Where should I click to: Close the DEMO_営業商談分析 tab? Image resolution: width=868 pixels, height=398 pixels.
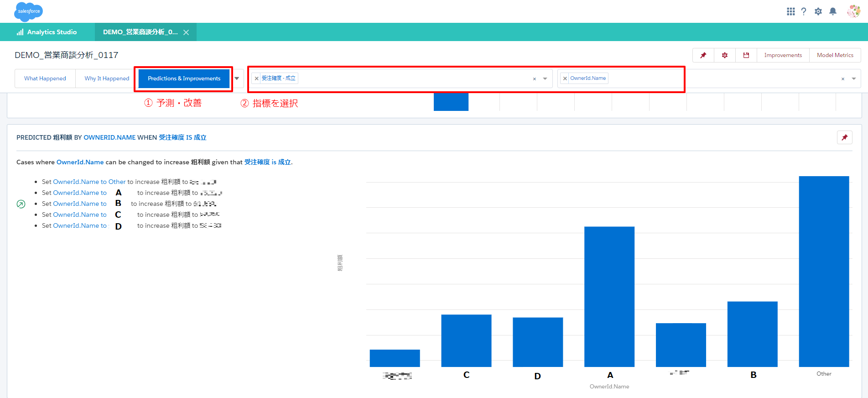click(x=186, y=32)
